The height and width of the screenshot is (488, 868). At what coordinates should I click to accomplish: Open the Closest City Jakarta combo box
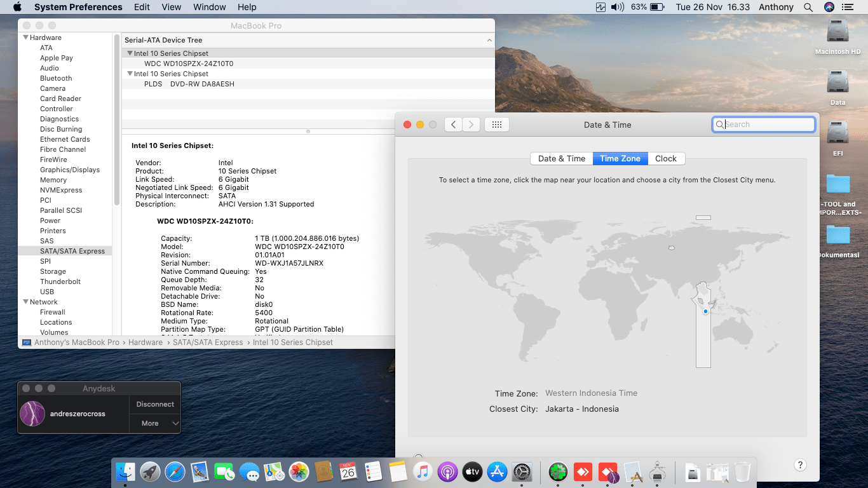point(581,409)
